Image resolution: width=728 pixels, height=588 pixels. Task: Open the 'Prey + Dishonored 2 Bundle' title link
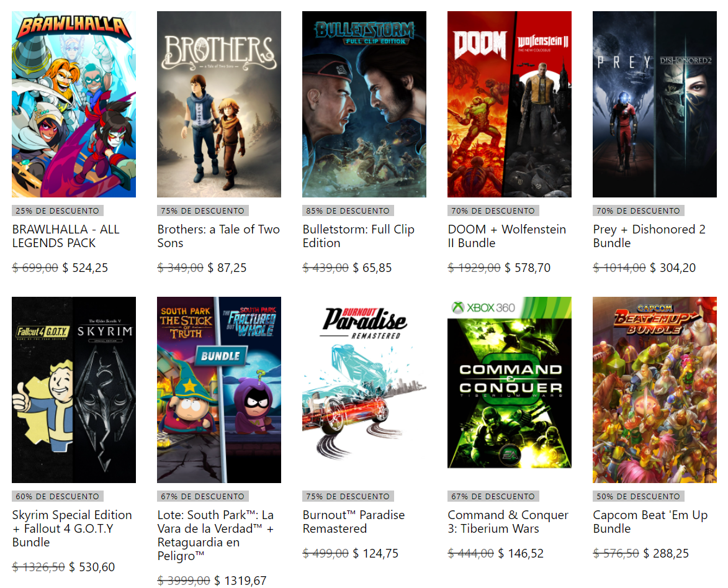[x=650, y=236]
